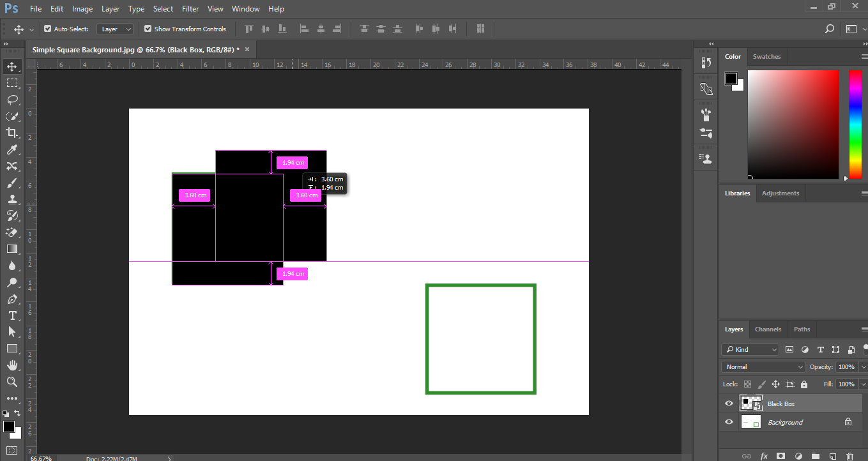Click the delete layer trash icon
The width and height of the screenshot is (868, 461).
tap(849, 456)
